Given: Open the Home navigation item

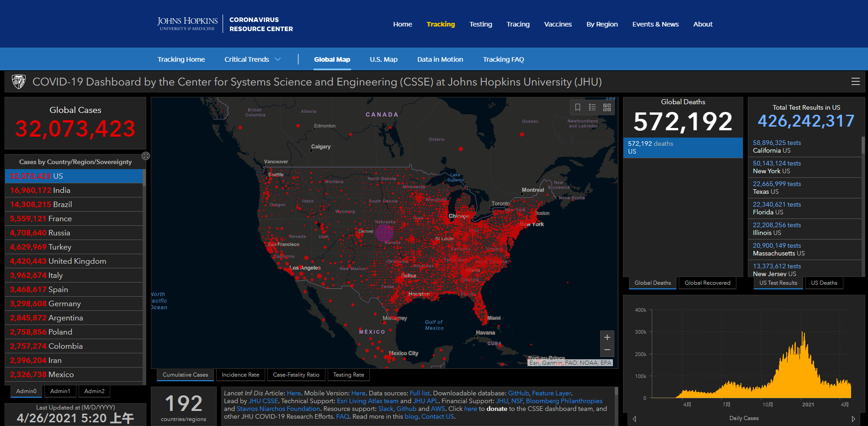Looking at the screenshot, I should point(403,24).
